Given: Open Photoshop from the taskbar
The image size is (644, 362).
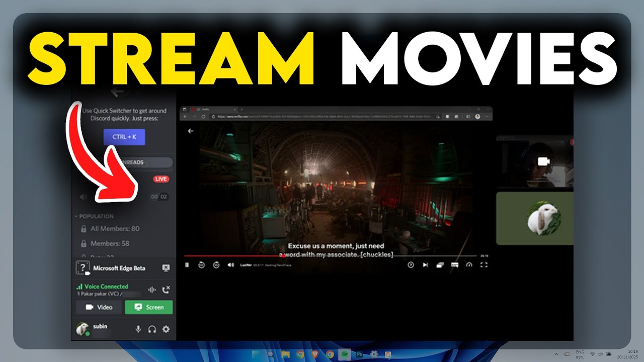Looking at the screenshot, I should (359, 354).
